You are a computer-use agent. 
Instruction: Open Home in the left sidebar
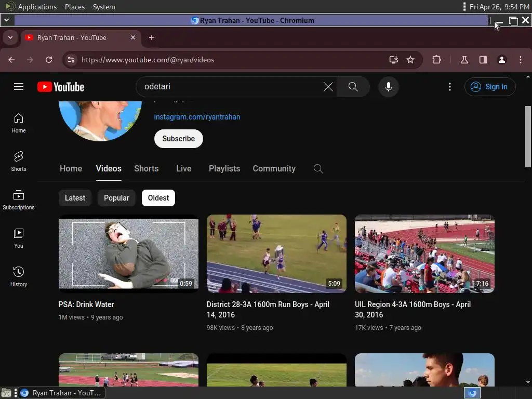[19, 123]
